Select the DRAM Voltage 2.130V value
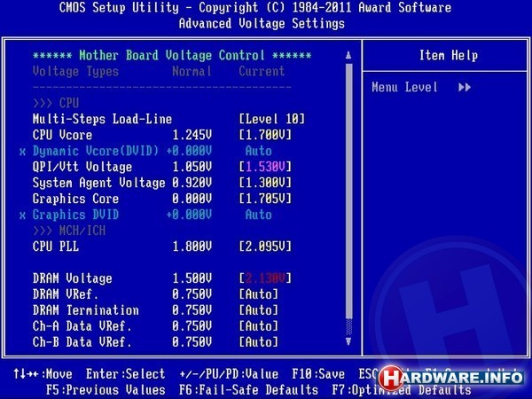 point(265,278)
